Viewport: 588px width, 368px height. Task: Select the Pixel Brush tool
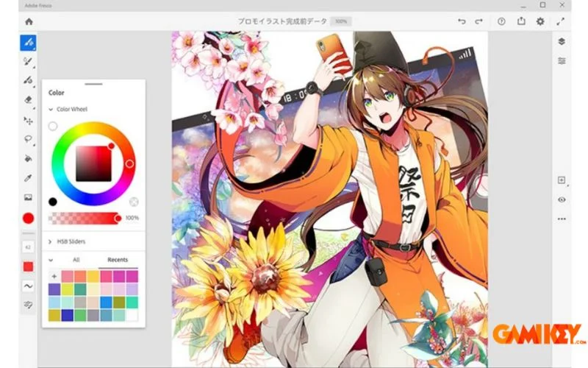[29, 42]
